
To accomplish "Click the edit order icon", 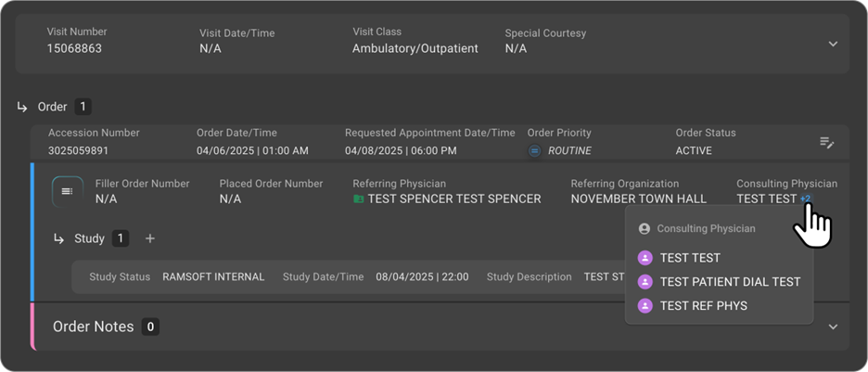I will pyautogui.click(x=827, y=143).
